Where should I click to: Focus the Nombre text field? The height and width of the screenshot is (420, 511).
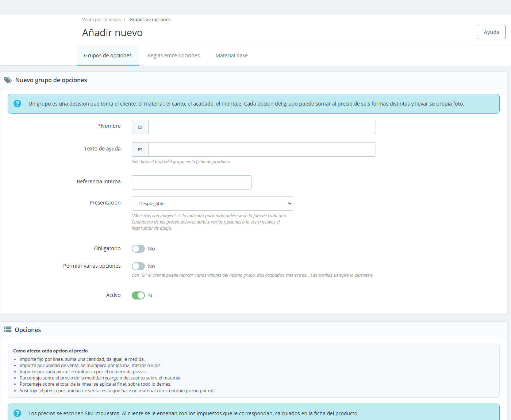point(262,127)
